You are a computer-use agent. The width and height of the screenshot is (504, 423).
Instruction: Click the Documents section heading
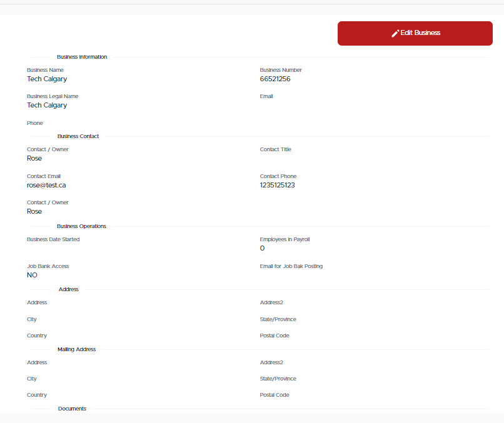[72, 409]
